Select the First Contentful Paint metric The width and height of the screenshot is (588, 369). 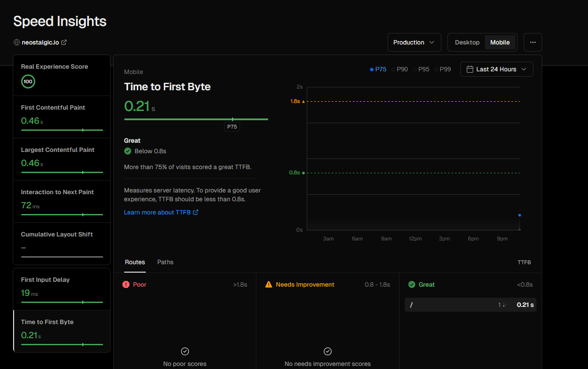pos(62,117)
